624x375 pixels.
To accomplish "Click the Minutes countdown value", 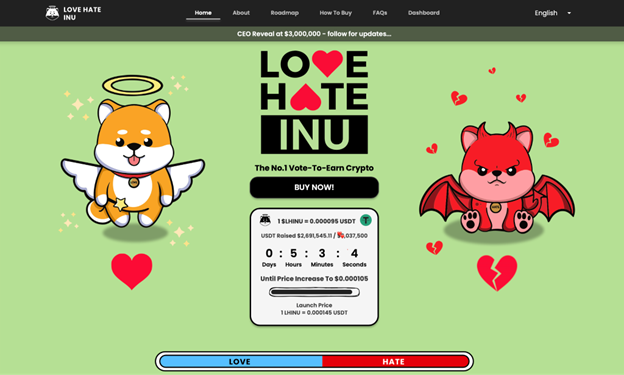I will pos(322,253).
